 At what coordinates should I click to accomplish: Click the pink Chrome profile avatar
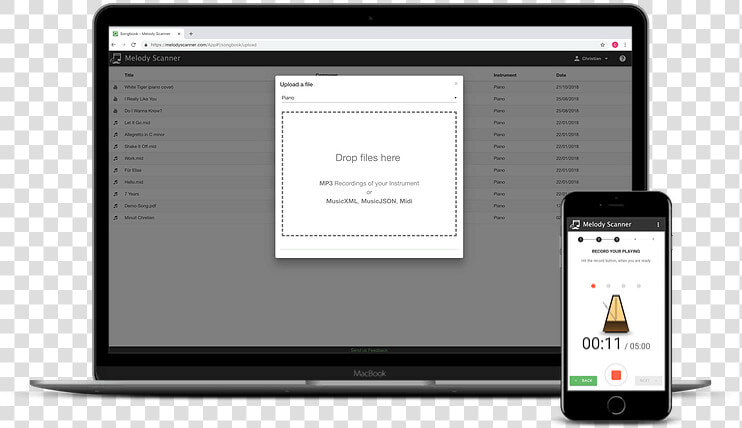tap(615, 45)
